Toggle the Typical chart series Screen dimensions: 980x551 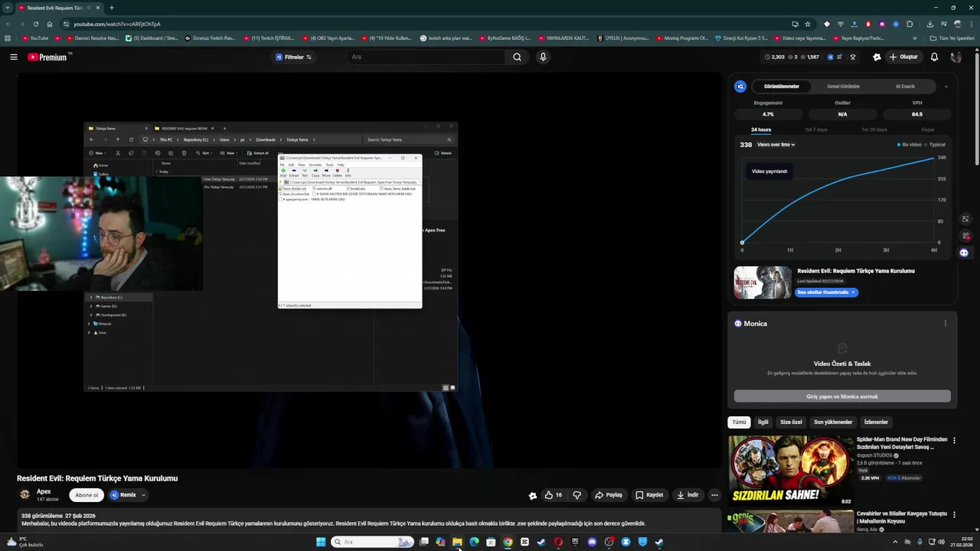[x=935, y=145]
